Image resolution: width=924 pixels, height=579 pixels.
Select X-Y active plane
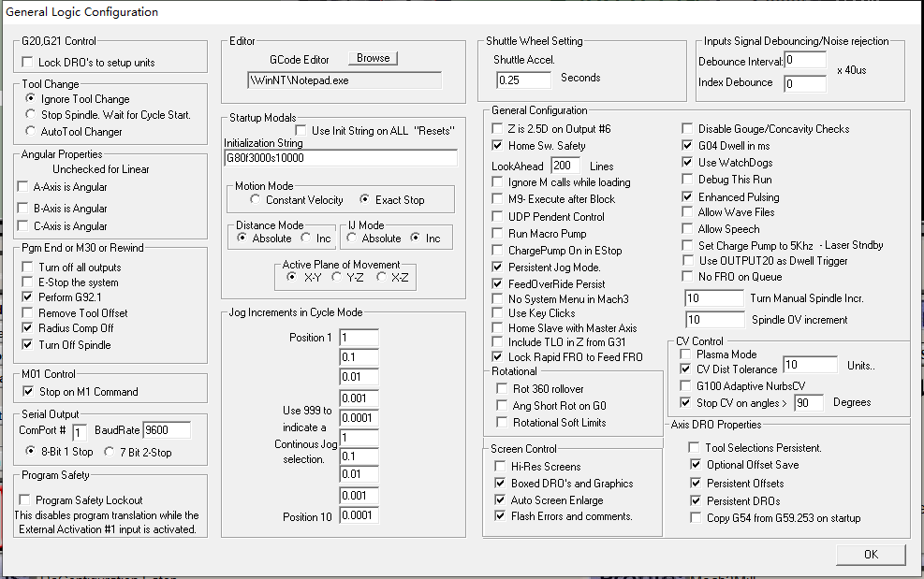(x=292, y=277)
